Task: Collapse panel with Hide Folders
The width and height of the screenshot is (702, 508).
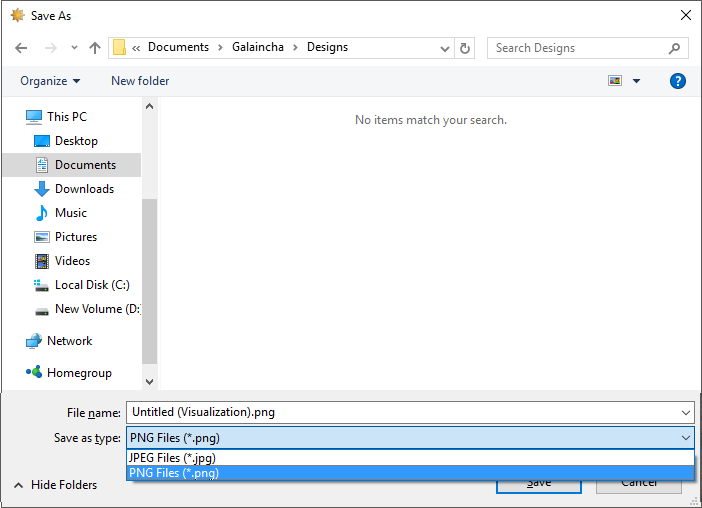Action: coord(56,485)
